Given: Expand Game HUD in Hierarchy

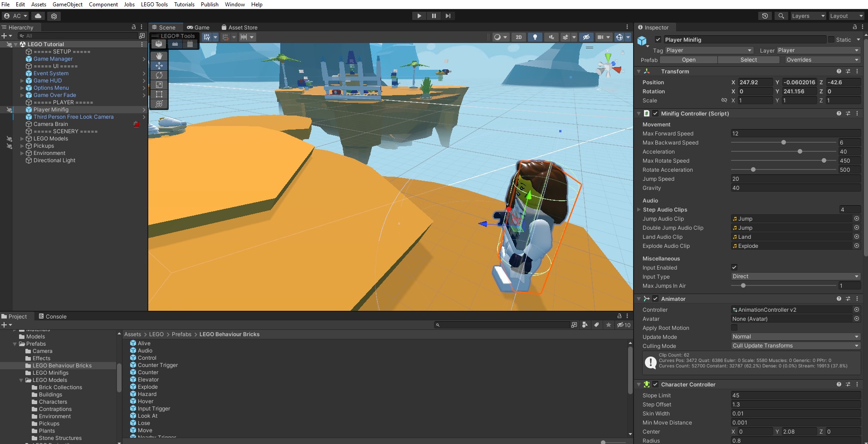Looking at the screenshot, I should coord(22,81).
